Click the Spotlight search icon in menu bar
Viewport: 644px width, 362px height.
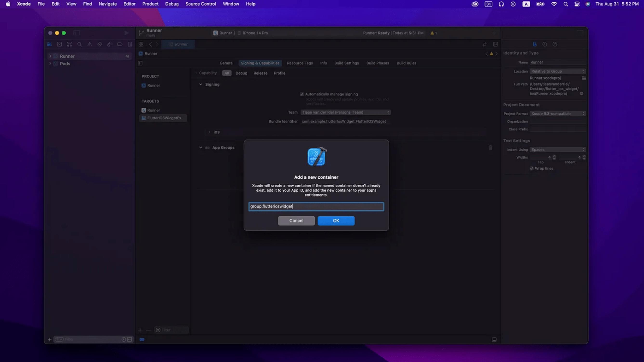coord(565,4)
